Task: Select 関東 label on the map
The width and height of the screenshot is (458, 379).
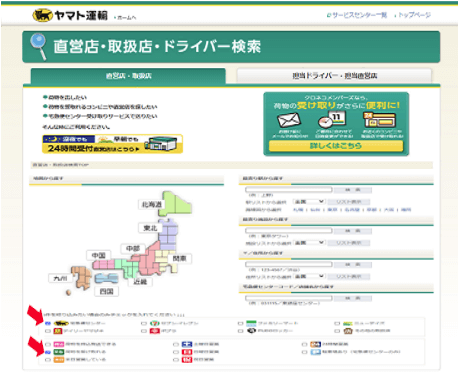Action: pos(180,259)
